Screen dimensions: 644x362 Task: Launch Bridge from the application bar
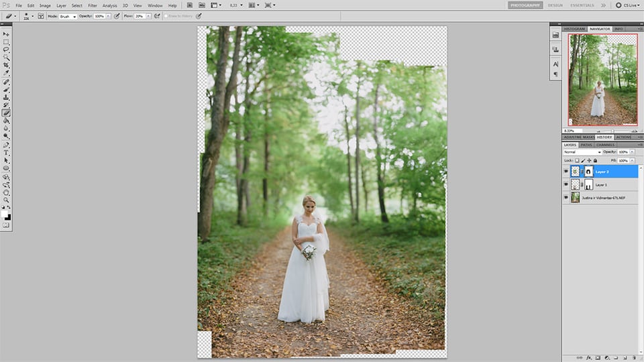[190, 5]
